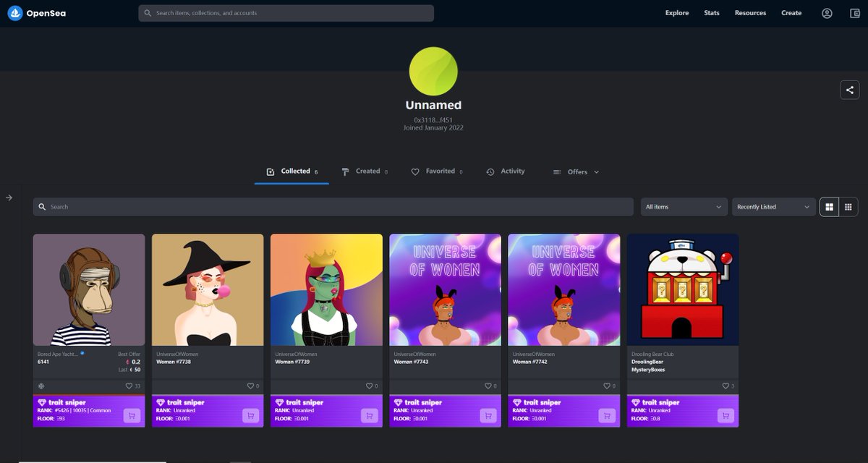
Task: Open the All items dropdown
Action: (x=684, y=207)
